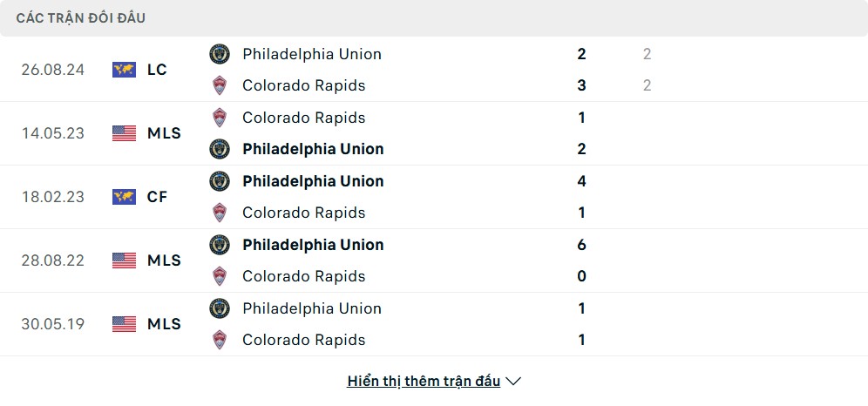Click Colorado Rapids crest in 14.05.23 match
The image size is (868, 406).
(220, 118)
